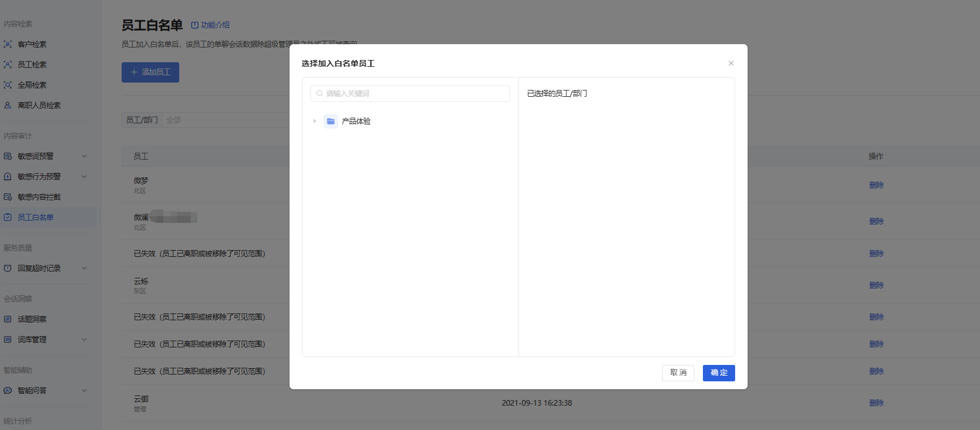Close the 选择加入白名单员工 dialog
980x430 pixels.
coord(731,63)
